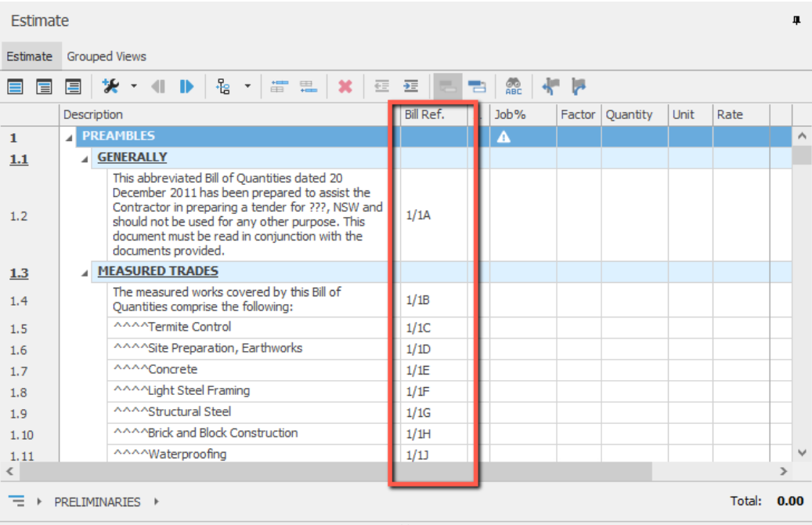812x525 pixels.
Task: Click the red X delete icon
Action: coord(345,86)
